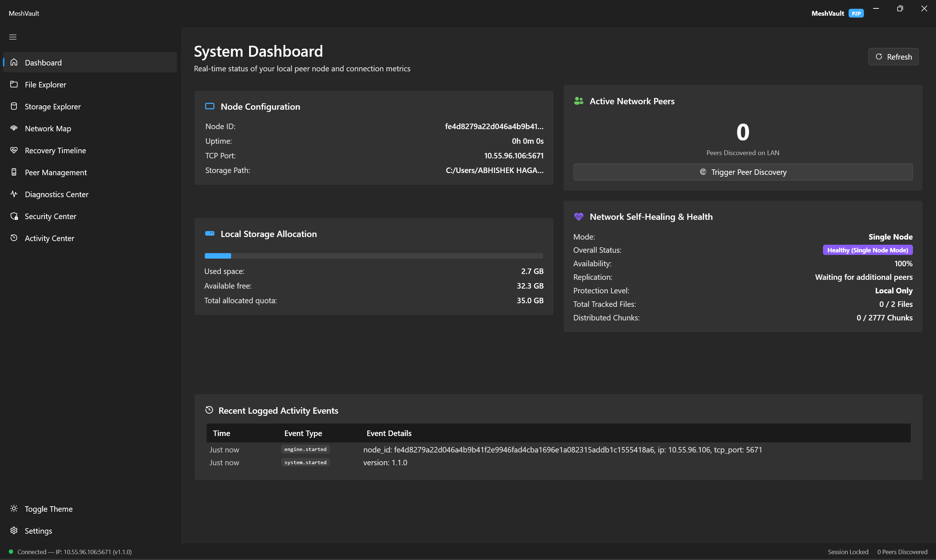Screen dimensions: 936x560
Task: Click the Settings gear icon
Action: tap(14, 530)
